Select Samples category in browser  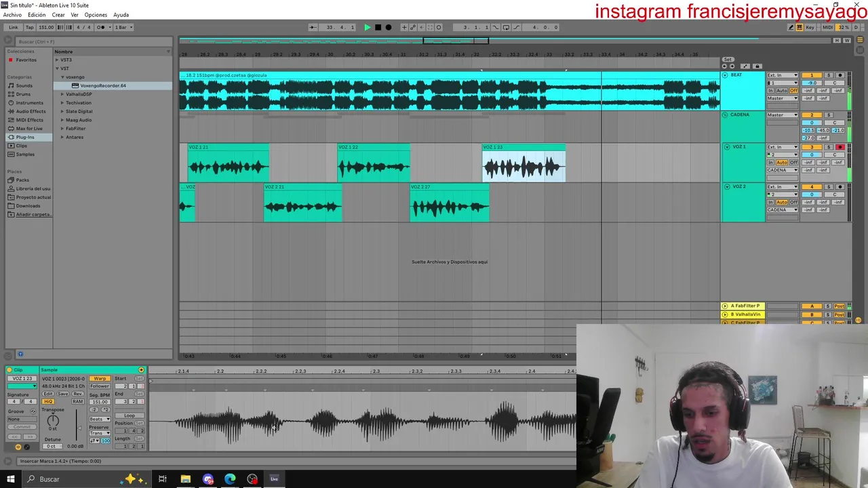(25, 154)
